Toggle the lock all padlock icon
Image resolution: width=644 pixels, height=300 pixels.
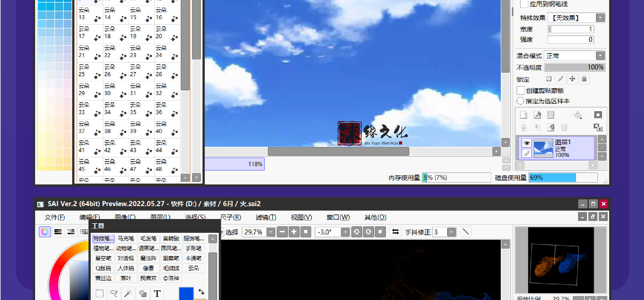coord(584,79)
